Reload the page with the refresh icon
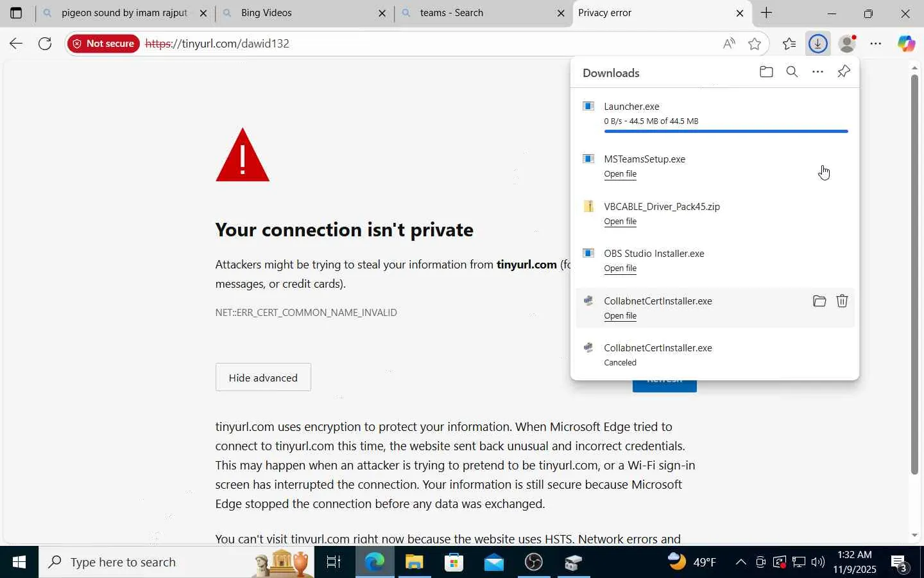The image size is (924, 578). (x=45, y=44)
